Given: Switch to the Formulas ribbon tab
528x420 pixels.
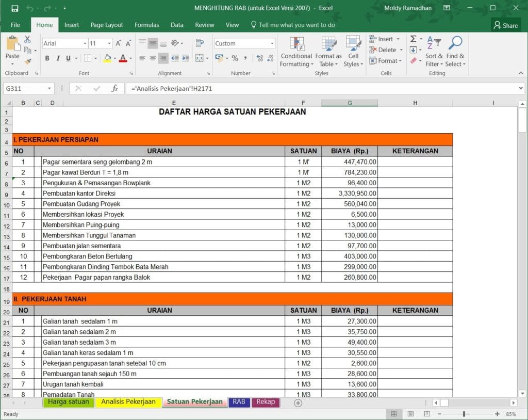Looking at the screenshot, I should point(147,25).
